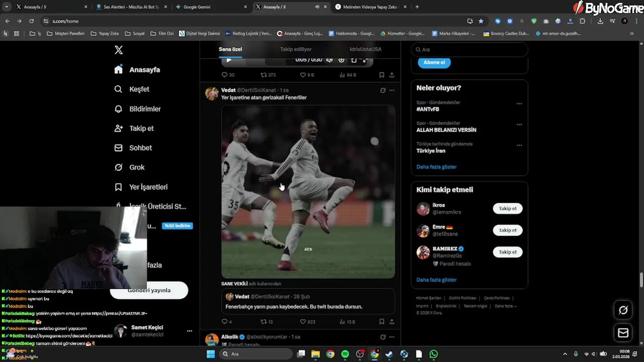Bookmark Vedat's post
The image size is (644, 362).
point(381,322)
